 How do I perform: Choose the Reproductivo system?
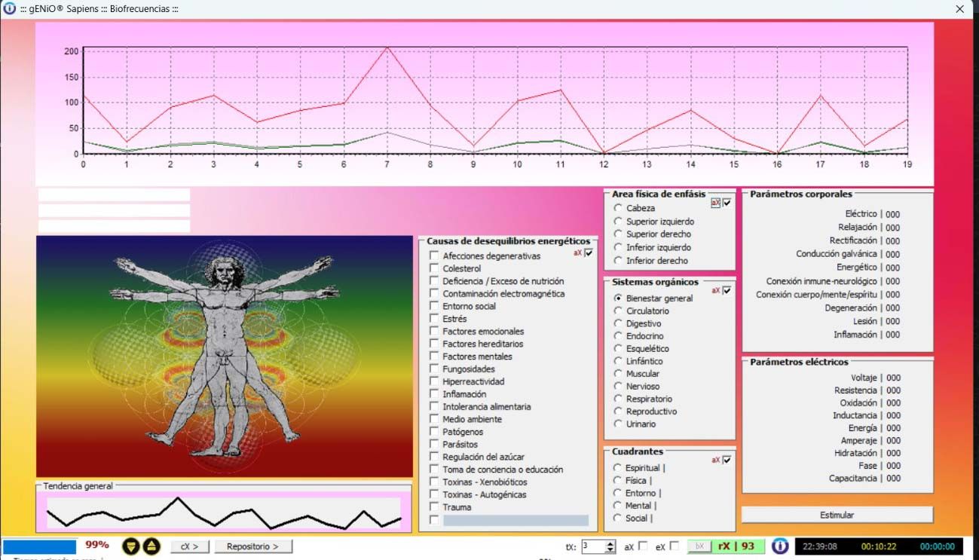tap(618, 412)
